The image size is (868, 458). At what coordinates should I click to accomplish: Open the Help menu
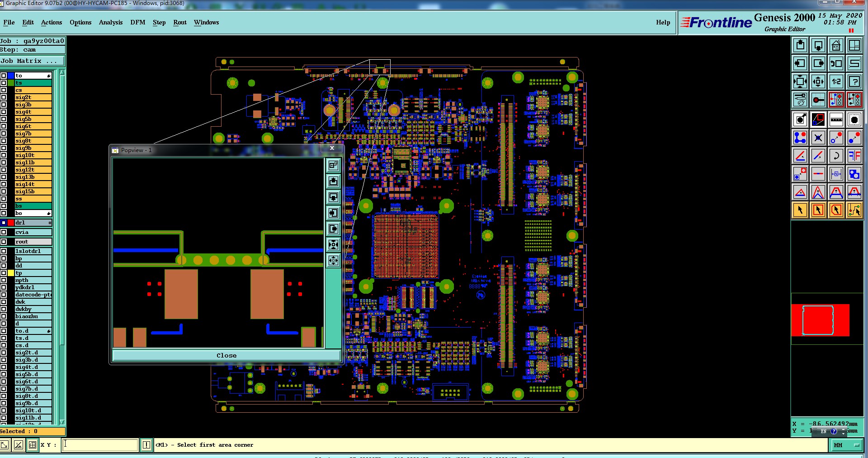tap(663, 22)
